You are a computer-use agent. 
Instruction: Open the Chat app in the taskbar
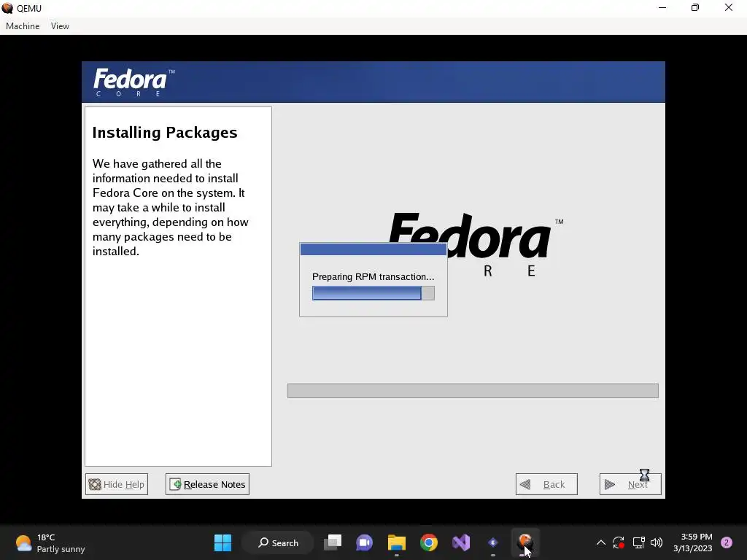click(365, 542)
